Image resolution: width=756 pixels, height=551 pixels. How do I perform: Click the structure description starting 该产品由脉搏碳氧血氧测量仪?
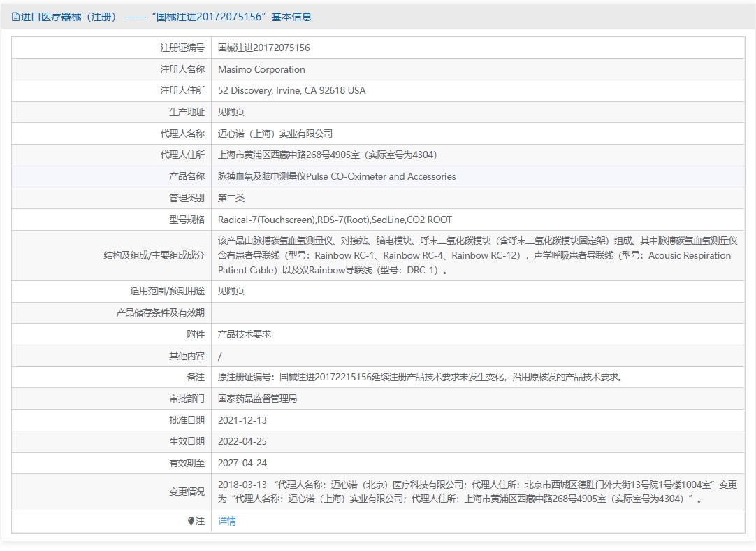[477, 255]
